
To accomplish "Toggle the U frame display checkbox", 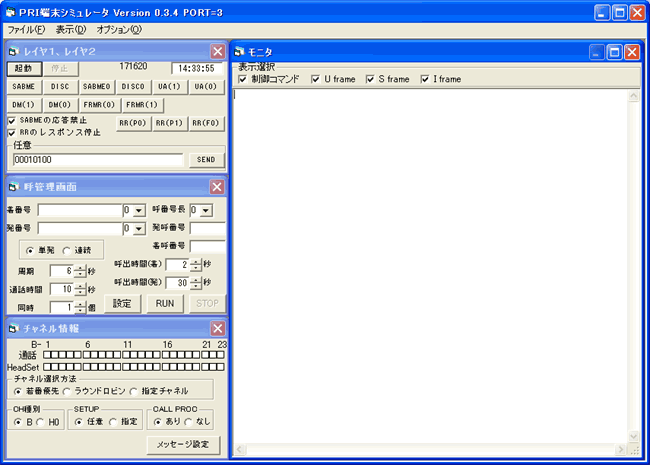I will pyautogui.click(x=315, y=79).
